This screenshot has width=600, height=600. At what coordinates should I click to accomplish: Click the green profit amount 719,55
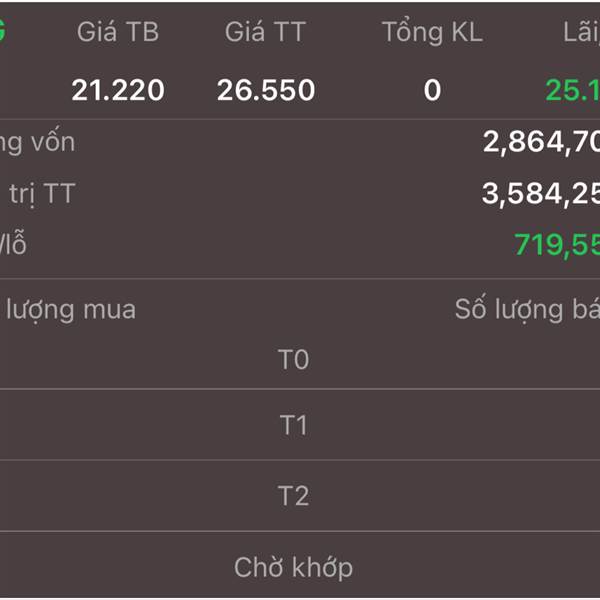coord(557,245)
